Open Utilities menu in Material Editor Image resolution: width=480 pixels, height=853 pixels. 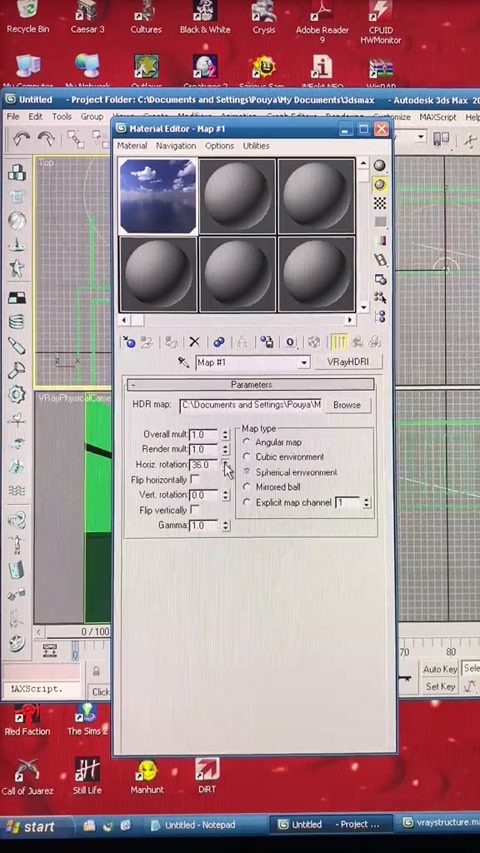point(256,146)
